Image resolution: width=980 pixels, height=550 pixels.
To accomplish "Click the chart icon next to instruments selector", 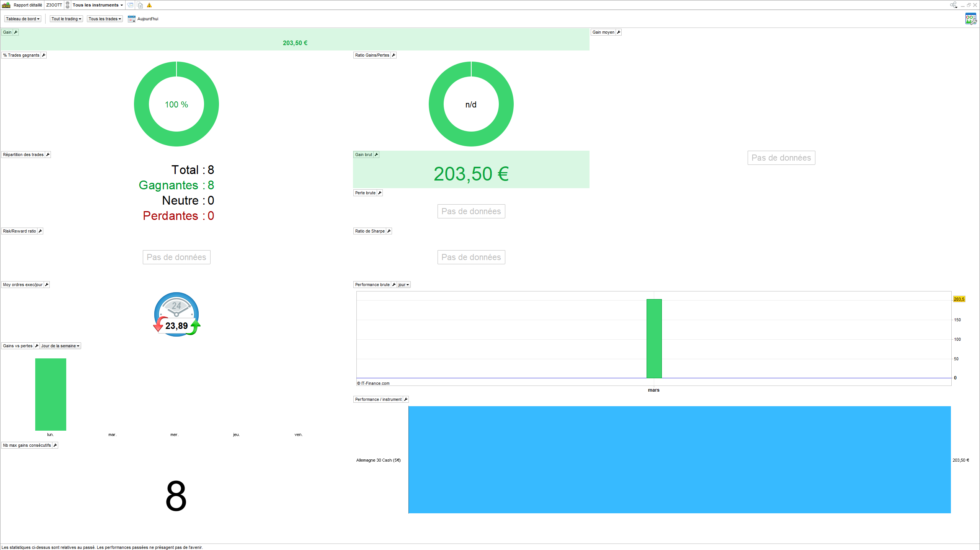I will point(131,5).
